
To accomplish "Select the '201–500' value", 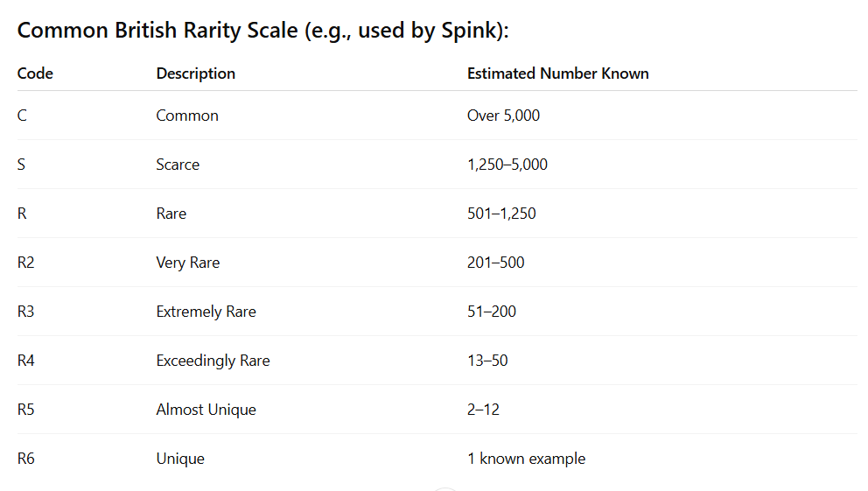I will click(495, 263).
